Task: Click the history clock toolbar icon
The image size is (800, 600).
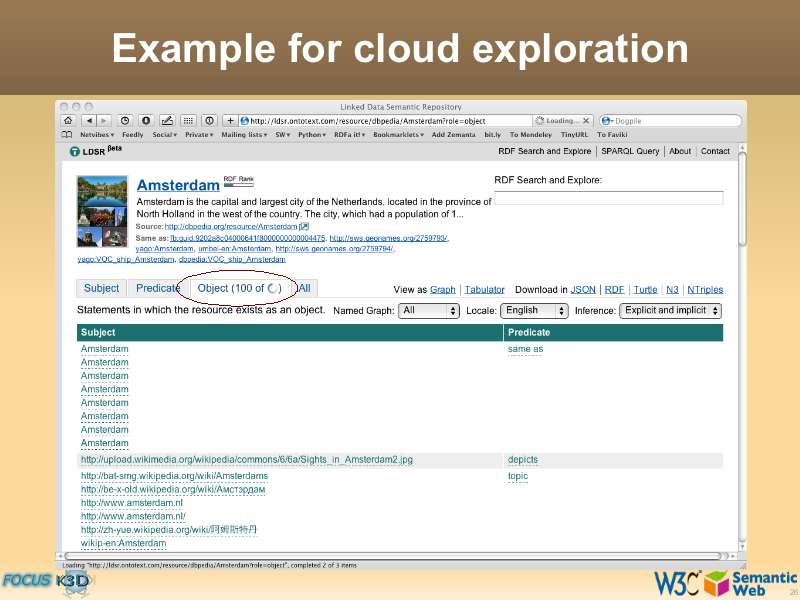Action: (124, 120)
